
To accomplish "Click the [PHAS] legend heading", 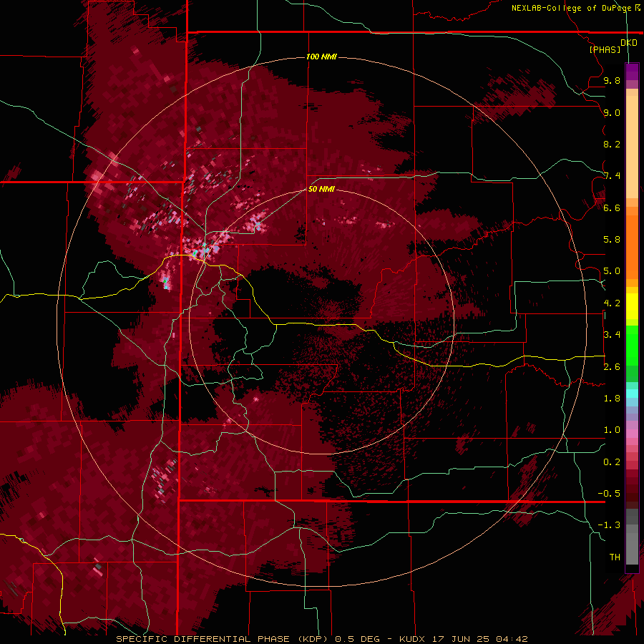I will coord(605,49).
